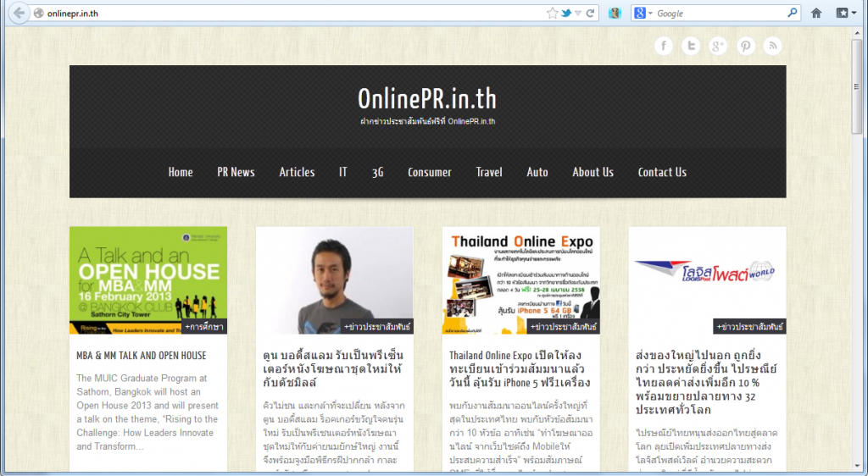Open the thumbnail of man in gray shirt
The height and width of the screenshot is (476, 868).
pos(334,280)
